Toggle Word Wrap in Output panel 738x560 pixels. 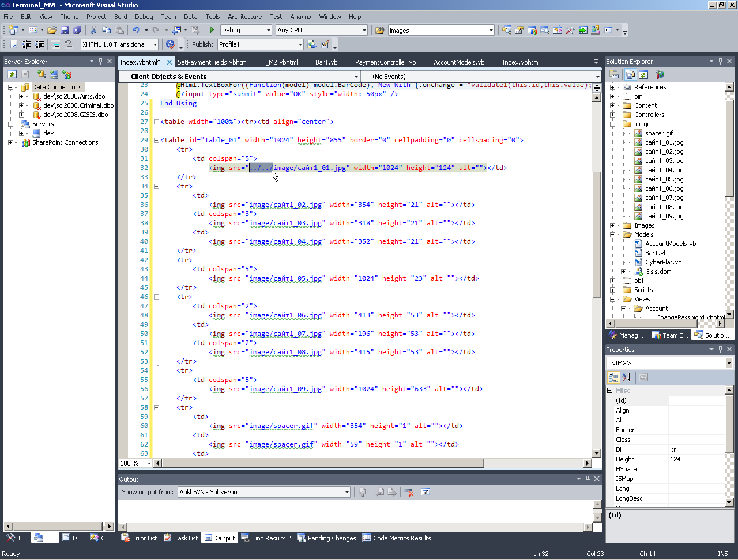[x=426, y=492]
